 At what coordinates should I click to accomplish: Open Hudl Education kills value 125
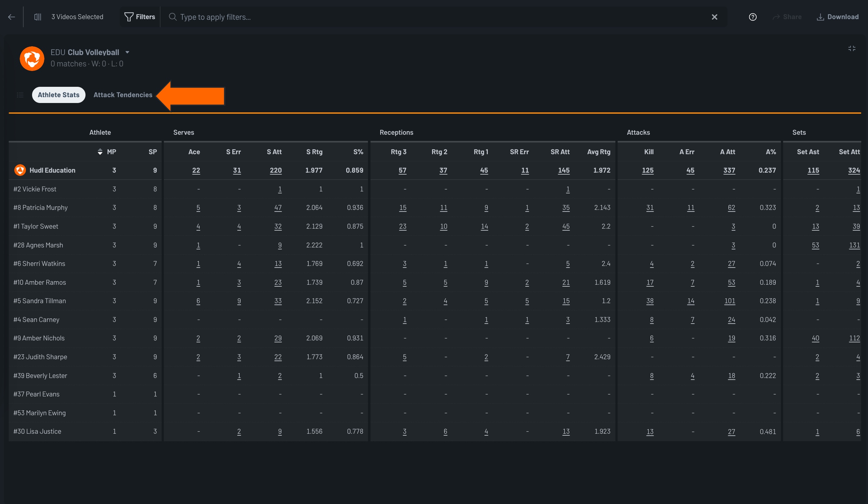click(647, 170)
